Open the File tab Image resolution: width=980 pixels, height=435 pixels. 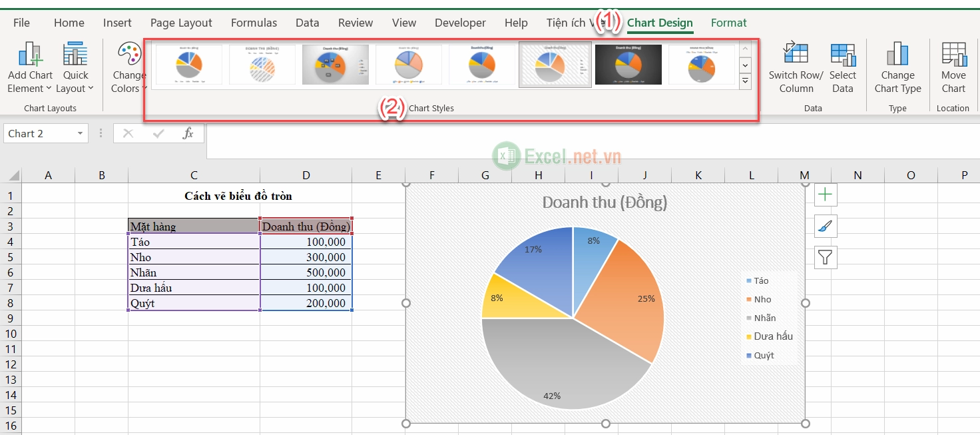coord(21,23)
